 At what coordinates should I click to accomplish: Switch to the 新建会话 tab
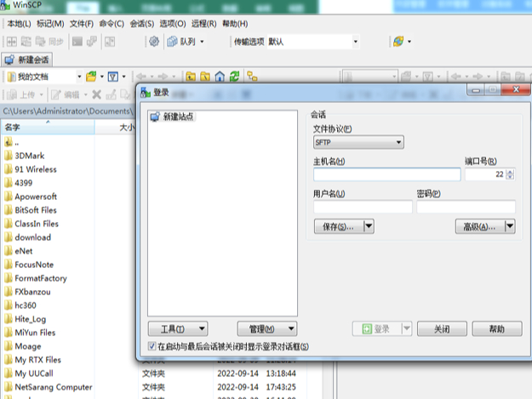[27, 60]
